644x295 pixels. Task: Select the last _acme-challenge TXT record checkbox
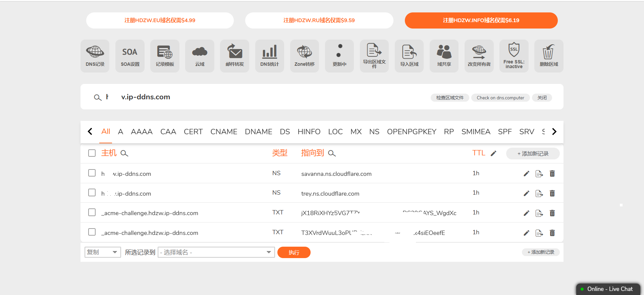[x=92, y=232]
